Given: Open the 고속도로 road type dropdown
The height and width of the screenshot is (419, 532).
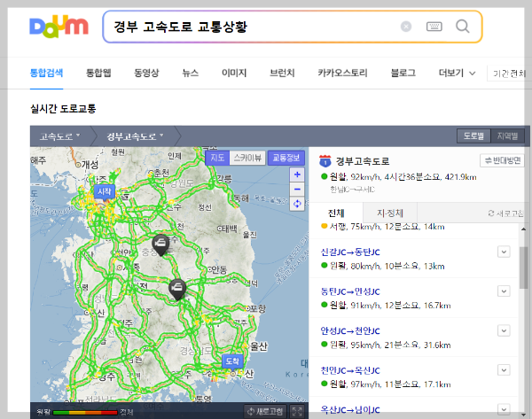Looking at the screenshot, I should coord(59,136).
